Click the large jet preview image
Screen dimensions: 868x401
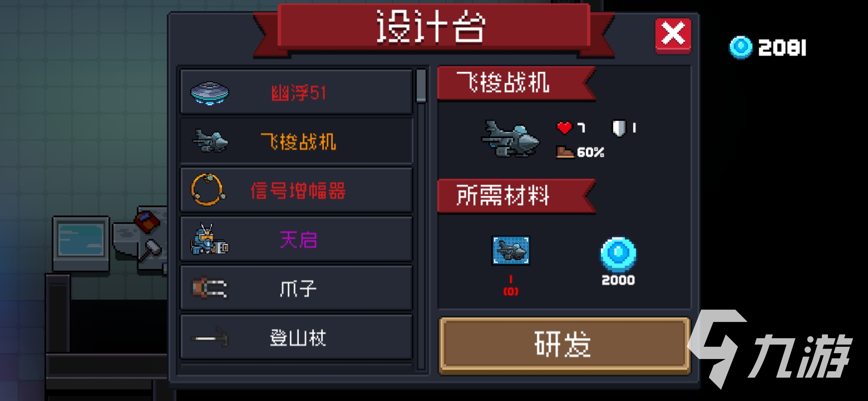510,138
